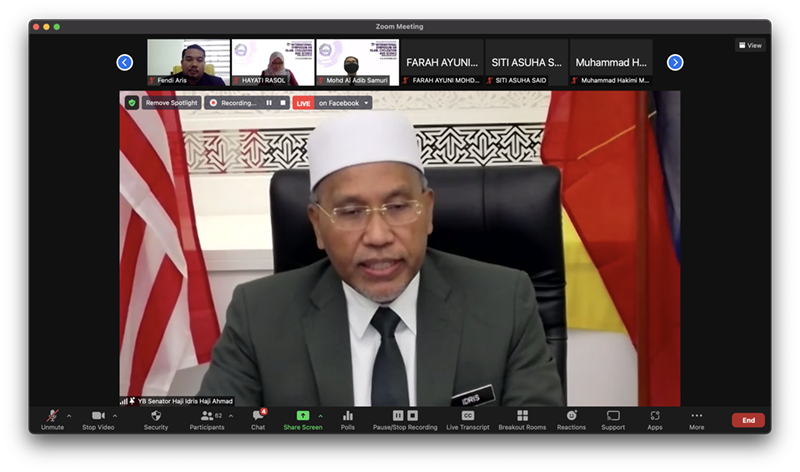
Task: Click the Unmute microphone icon
Action: [x=52, y=416]
